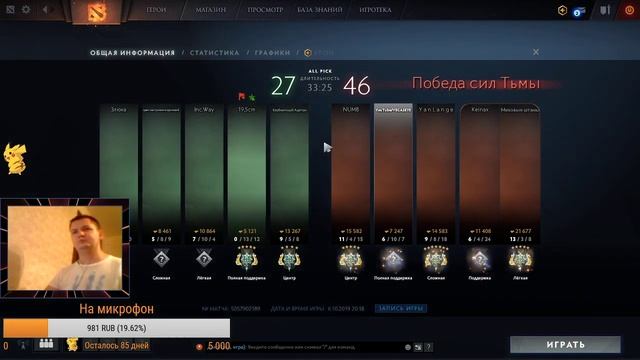
Task: Switch to СТАТИСТИКА tab
Action: pos(215,53)
